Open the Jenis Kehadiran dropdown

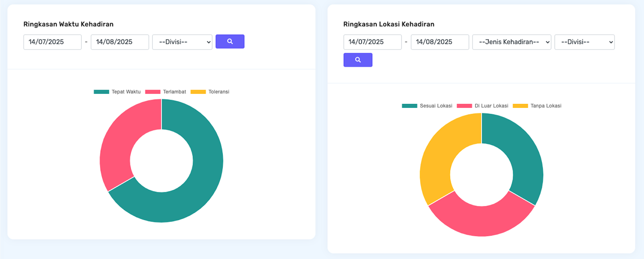pos(511,42)
